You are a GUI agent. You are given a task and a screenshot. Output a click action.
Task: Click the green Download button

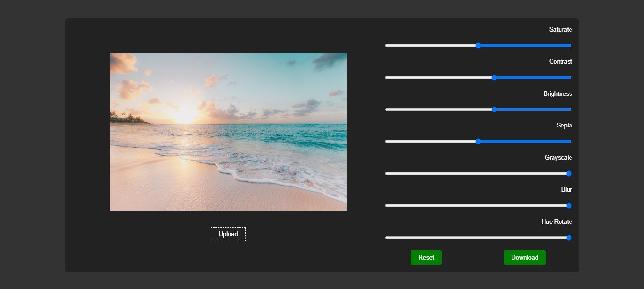524,258
